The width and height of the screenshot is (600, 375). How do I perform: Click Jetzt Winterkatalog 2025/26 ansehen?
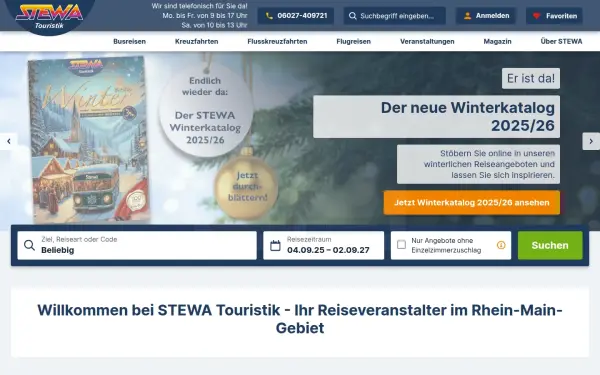[471, 202]
